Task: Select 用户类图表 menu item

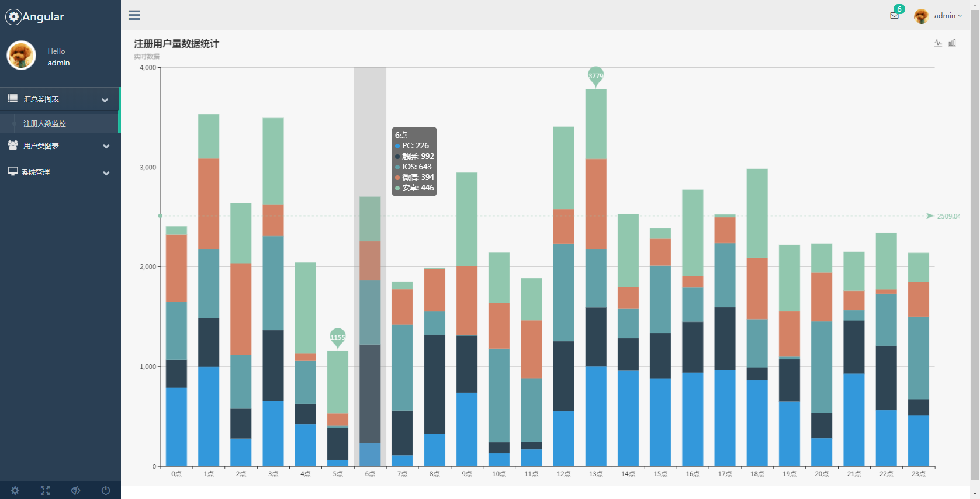Action: [60, 146]
